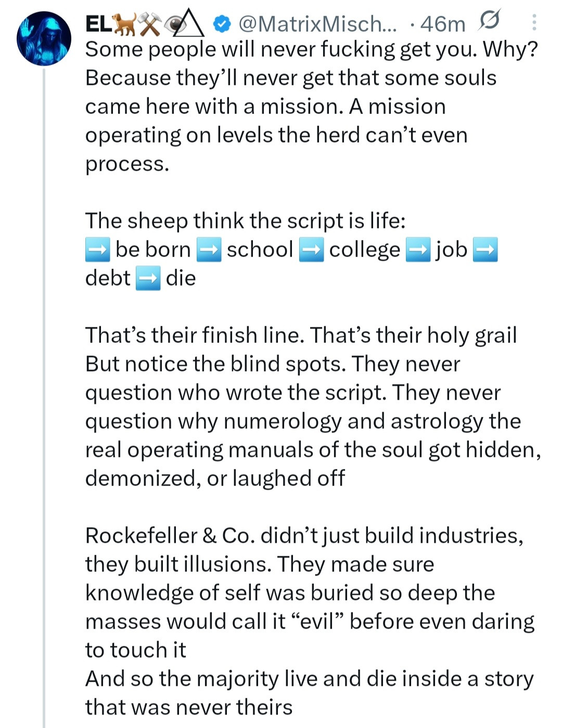Tap the arrow emoji before 'die'

tap(148, 278)
